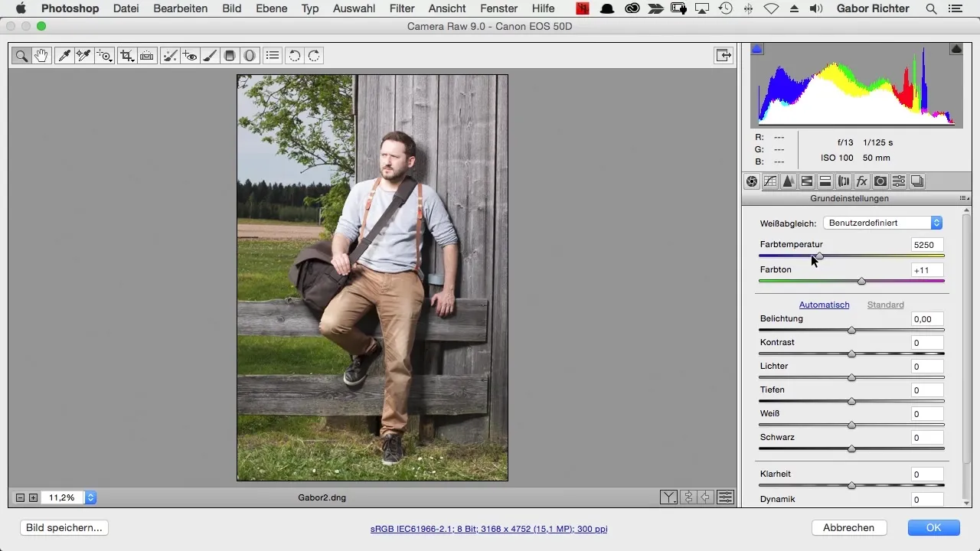Viewport: 980px width, 551px height.
Task: Click the Bild speichern button
Action: tap(64, 527)
